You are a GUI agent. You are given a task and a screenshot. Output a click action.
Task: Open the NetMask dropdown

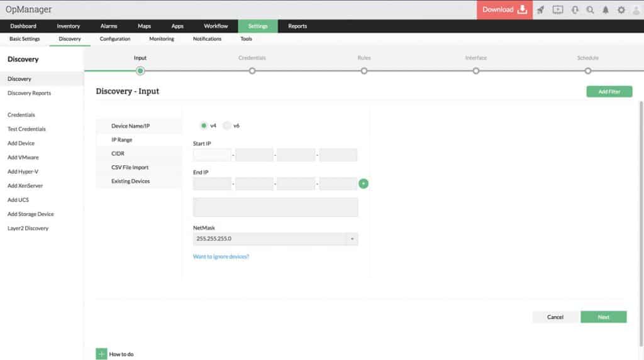pyautogui.click(x=352, y=239)
